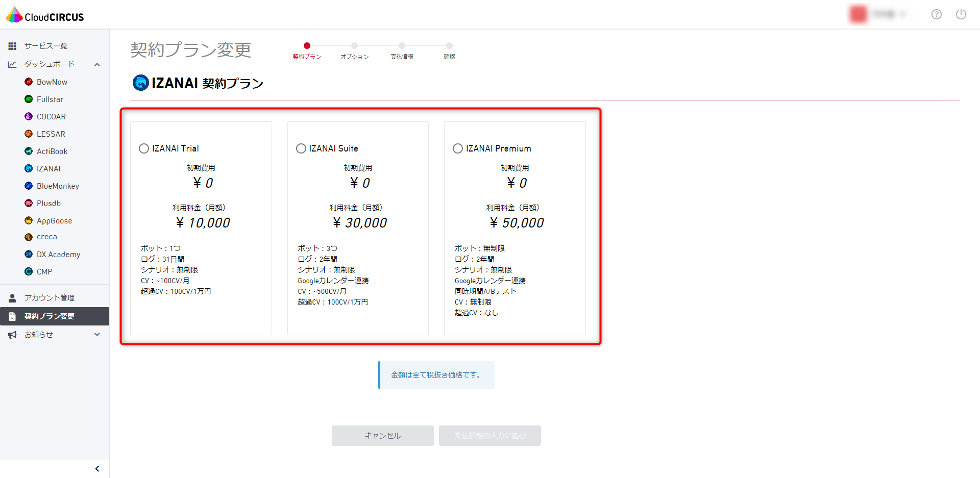This screenshot has height=478, width=980.
Task: Open サービス一覧 in the sidebar
Action: coord(46,46)
